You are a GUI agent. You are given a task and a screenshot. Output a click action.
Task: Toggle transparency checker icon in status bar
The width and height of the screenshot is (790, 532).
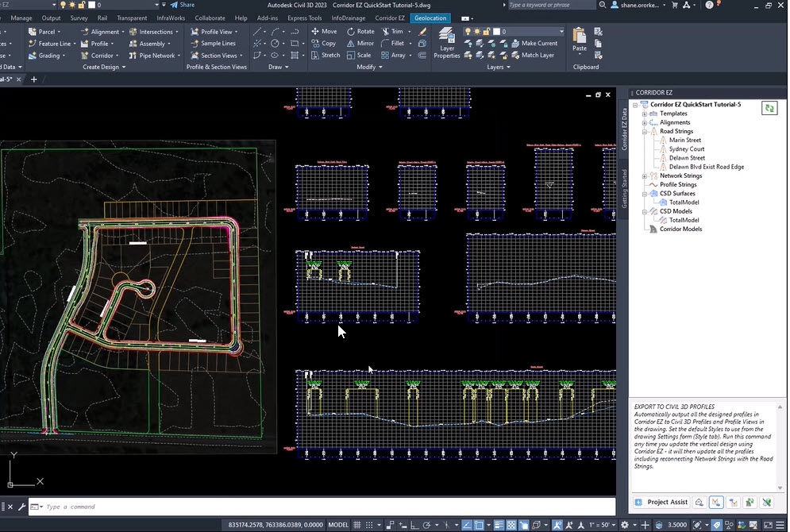tap(511, 525)
